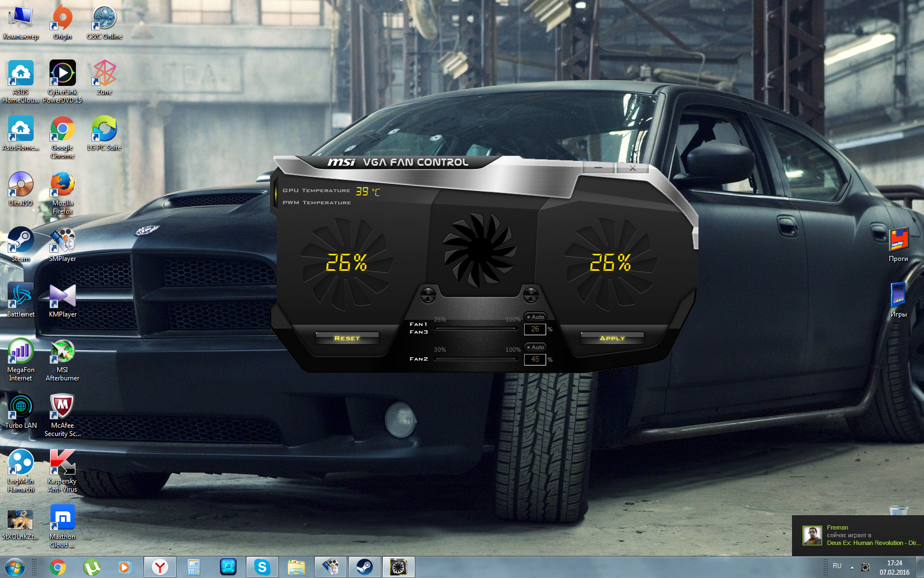Select the Steam shortcut on the desktop
This screenshot has height=578, width=924.
point(21,244)
